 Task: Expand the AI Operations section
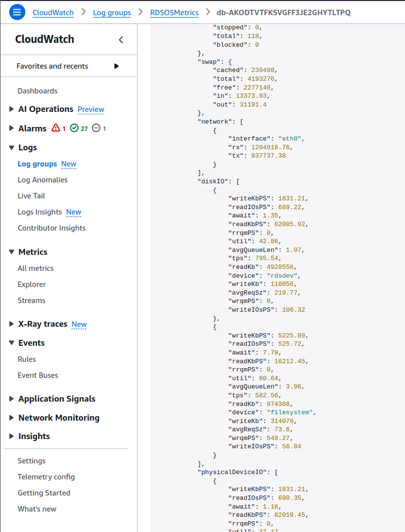[x=11, y=109]
